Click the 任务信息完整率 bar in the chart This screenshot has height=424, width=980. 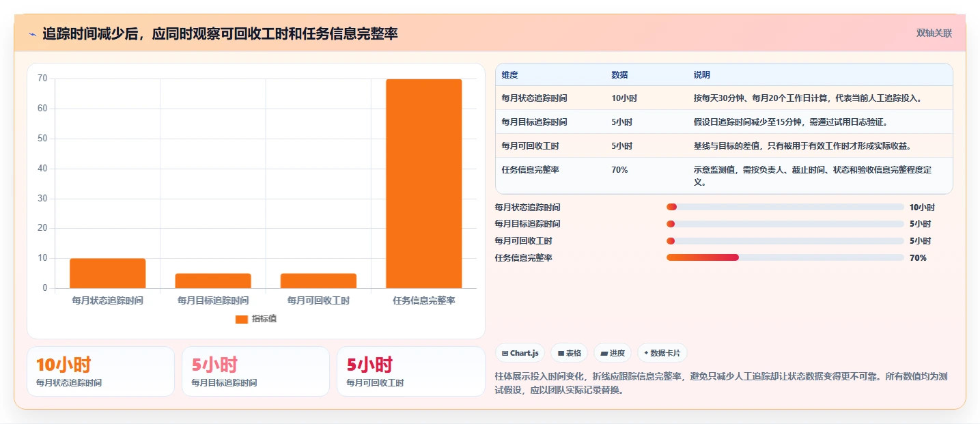point(423,184)
